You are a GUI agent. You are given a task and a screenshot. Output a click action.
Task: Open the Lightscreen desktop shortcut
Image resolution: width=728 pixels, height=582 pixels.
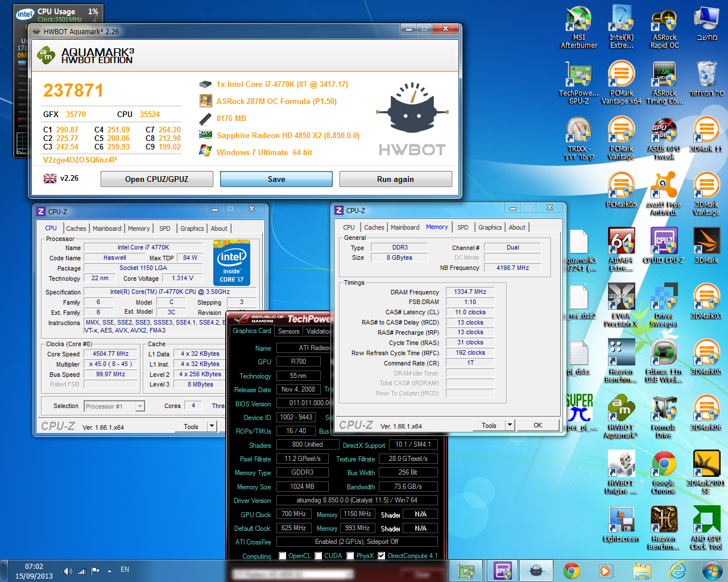click(x=622, y=524)
